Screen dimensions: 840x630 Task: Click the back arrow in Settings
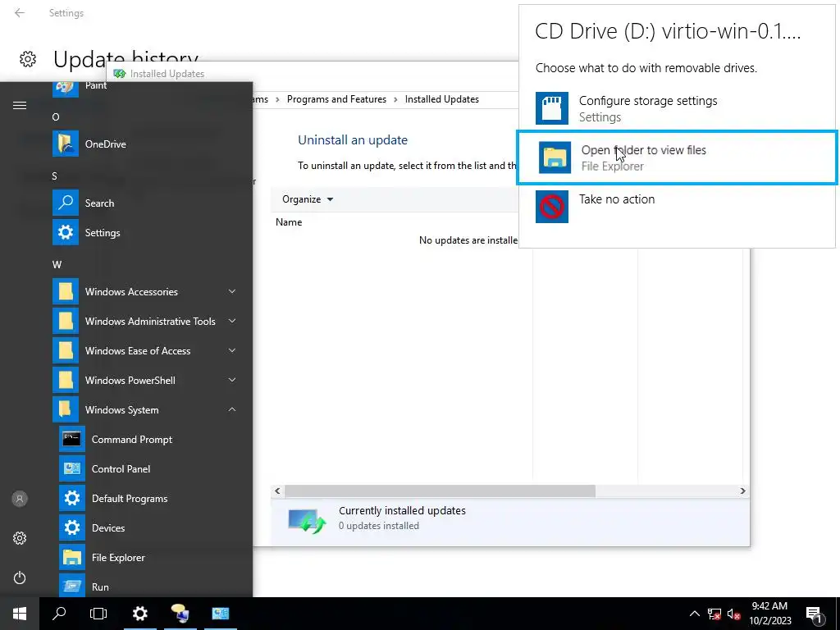click(20, 13)
